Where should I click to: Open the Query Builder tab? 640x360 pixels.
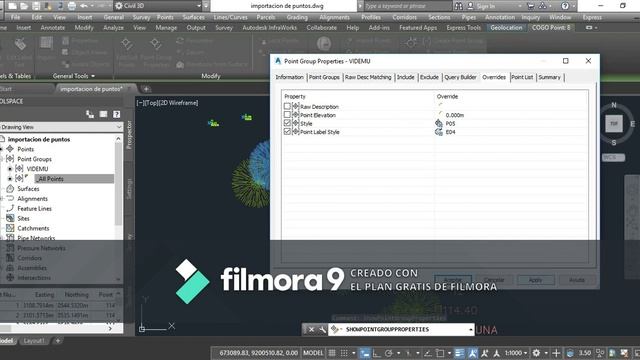tap(460, 77)
